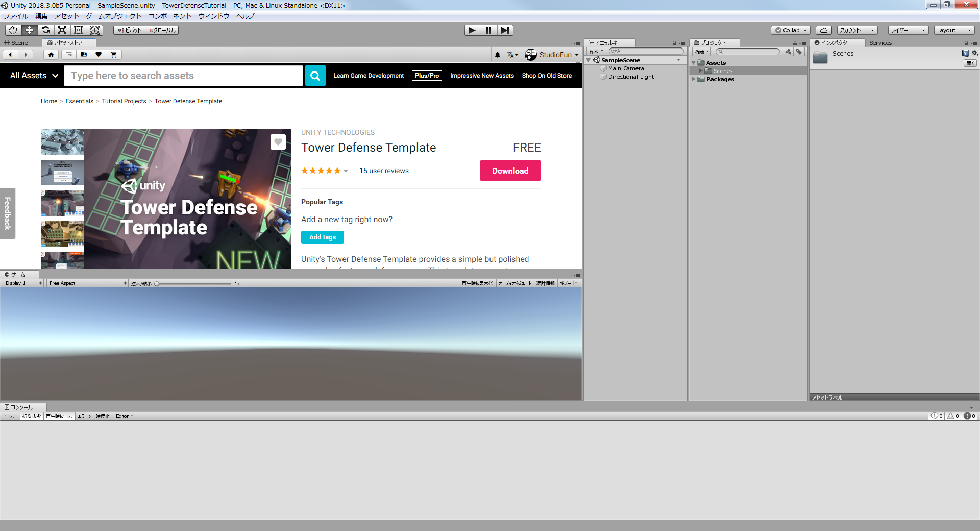Click the search-by-type icon in Project panel
The width and height of the screenshot is (980, 531).
788,52
